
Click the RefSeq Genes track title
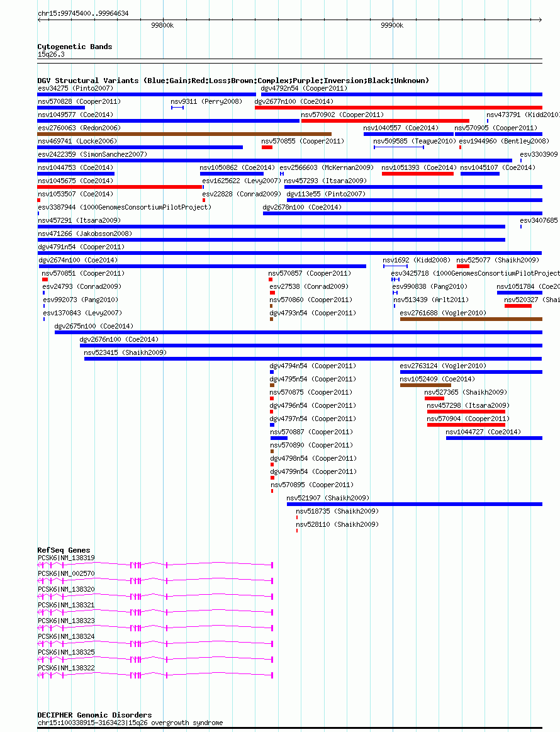coord(64,550)
